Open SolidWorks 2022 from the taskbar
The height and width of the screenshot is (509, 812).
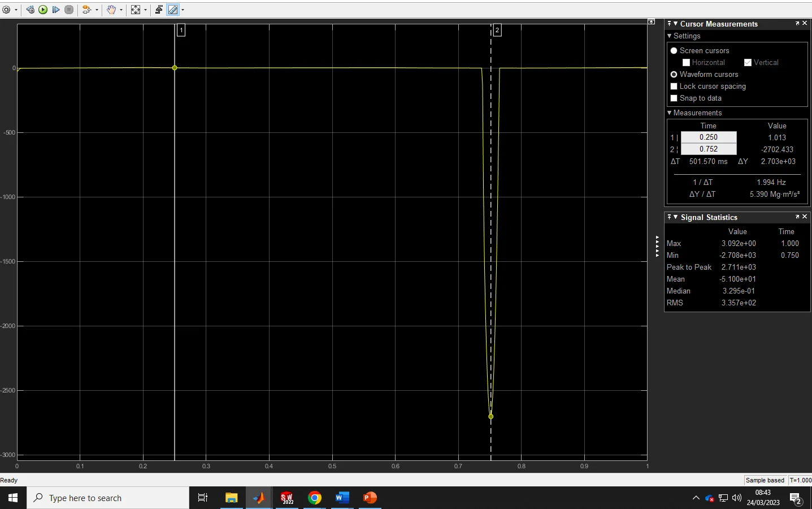[287, 498]
